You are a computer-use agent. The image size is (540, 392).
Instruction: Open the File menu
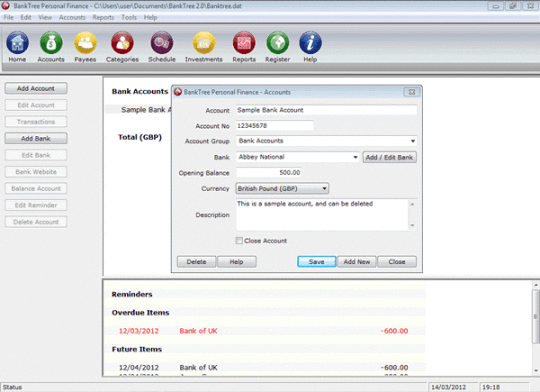coord(9,17)
